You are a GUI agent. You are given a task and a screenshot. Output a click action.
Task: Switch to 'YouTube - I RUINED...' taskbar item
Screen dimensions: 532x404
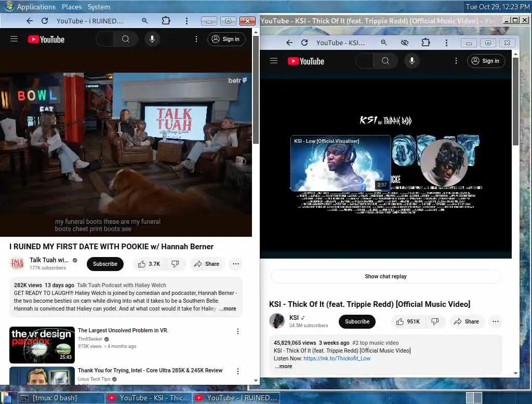(236, 398)
